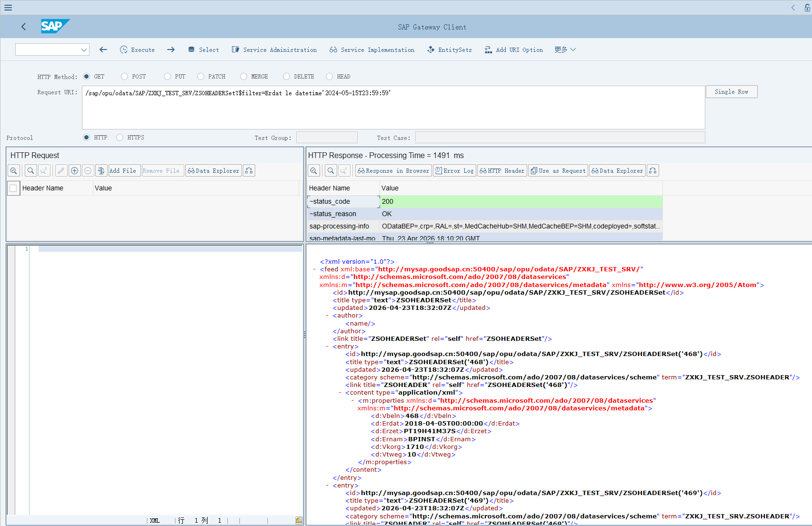Click the Test Case input field
Viewport: 812px width, 526px height.
tap(560, 138)
